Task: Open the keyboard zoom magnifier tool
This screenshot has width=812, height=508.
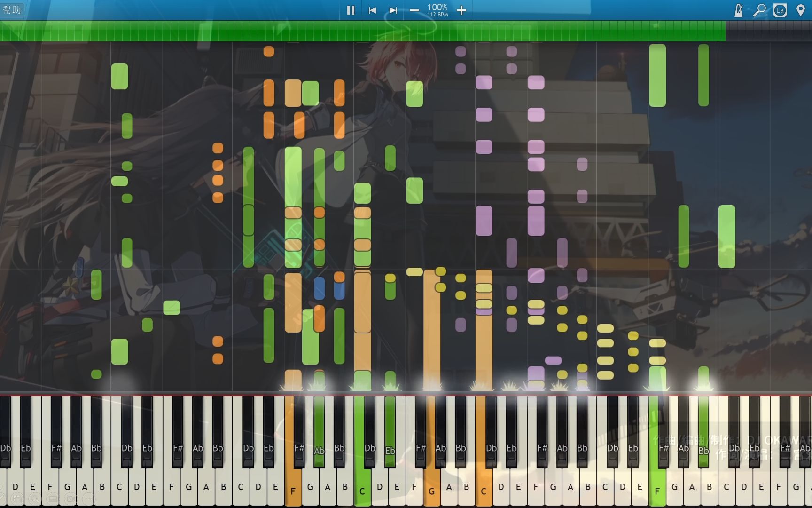Action: (x=759, y=10)
